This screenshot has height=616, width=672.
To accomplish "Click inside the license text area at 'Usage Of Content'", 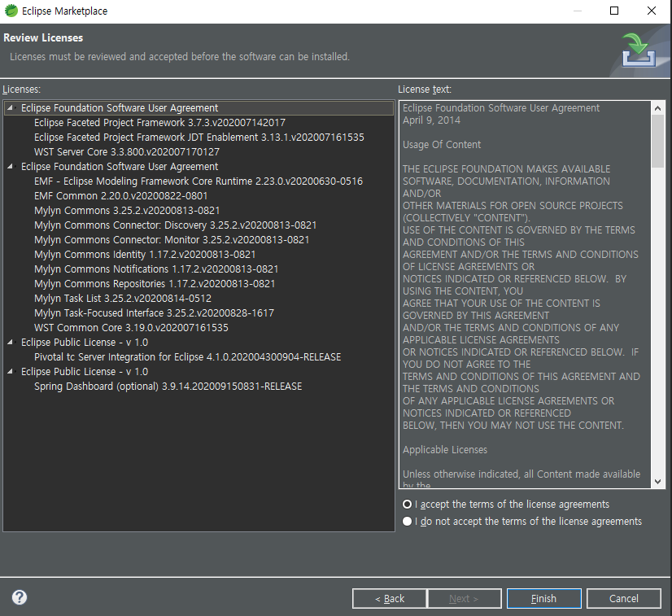I will (442, 145).
